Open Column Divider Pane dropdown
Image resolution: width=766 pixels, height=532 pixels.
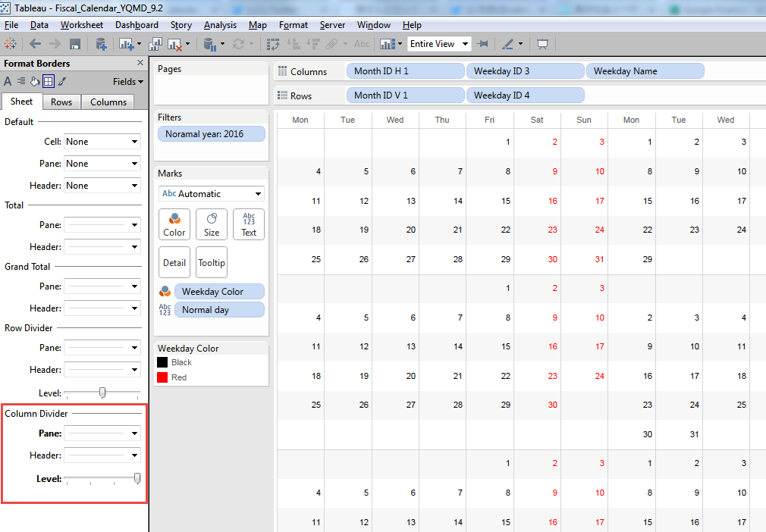tap(102, 433)
